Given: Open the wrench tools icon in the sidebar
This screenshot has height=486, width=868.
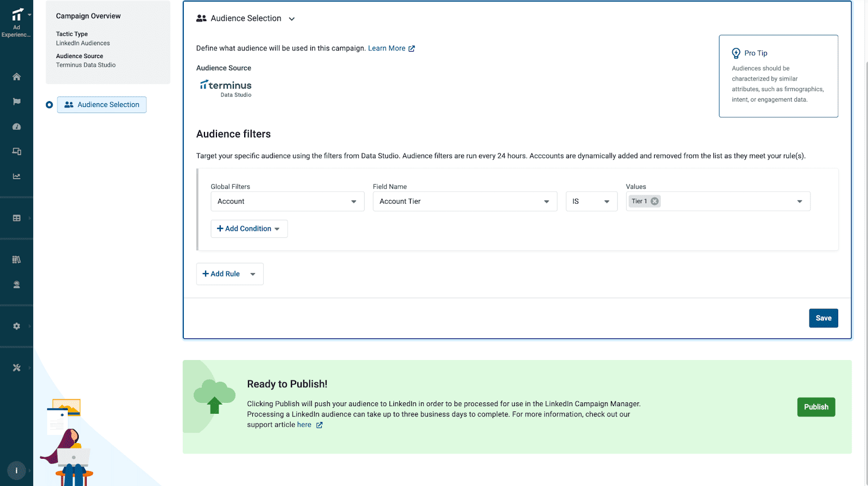Looking at the screenshot, I should pyautogui.click(x=16, y=368).
